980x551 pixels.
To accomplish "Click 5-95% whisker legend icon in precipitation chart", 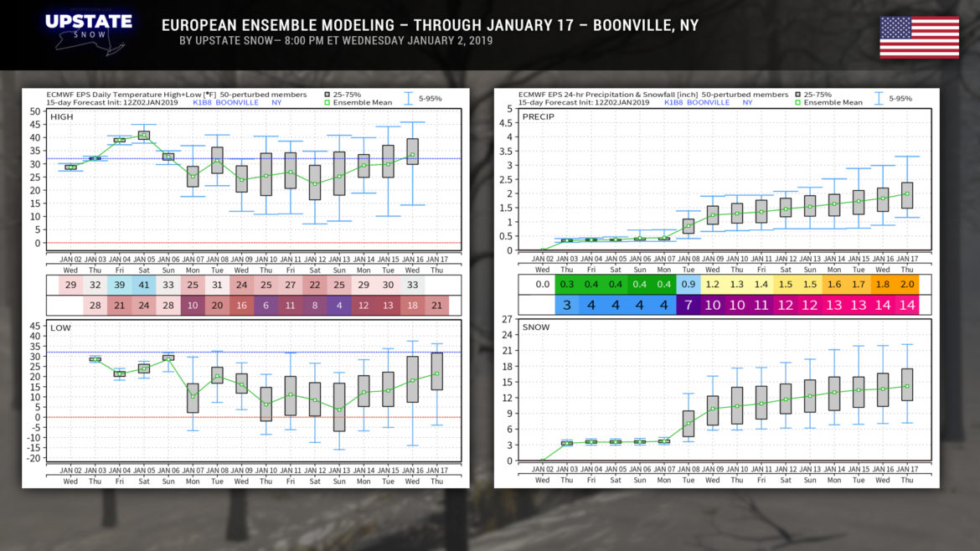I will [880, 99].
